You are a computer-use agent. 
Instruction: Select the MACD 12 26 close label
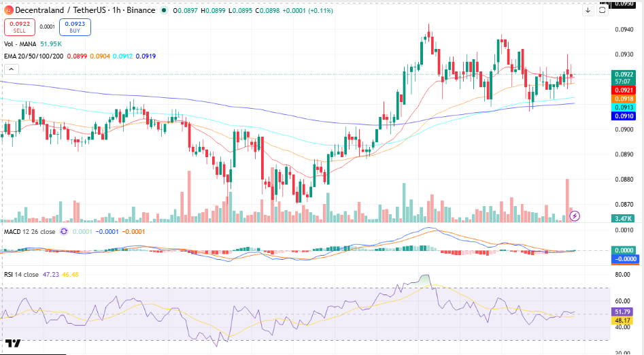tap(29, 232)
